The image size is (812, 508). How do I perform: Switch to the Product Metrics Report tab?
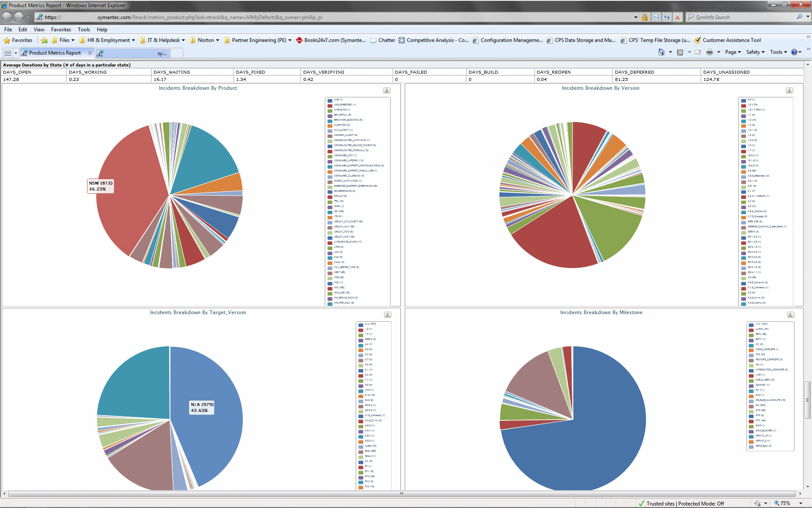coord(55,53)
